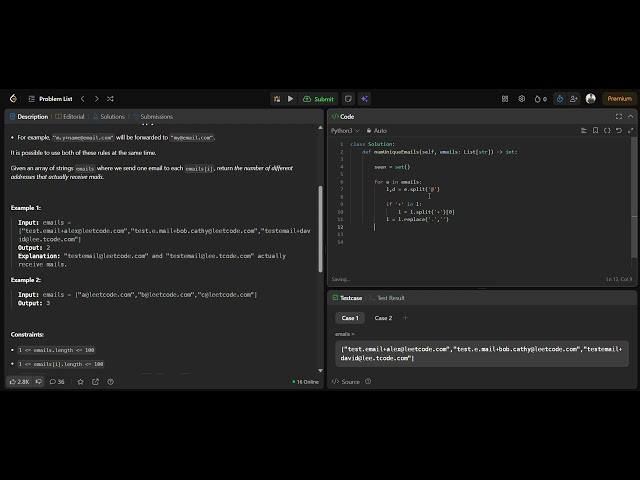Toggle the Auto complete lock setting

pos(376,131)
